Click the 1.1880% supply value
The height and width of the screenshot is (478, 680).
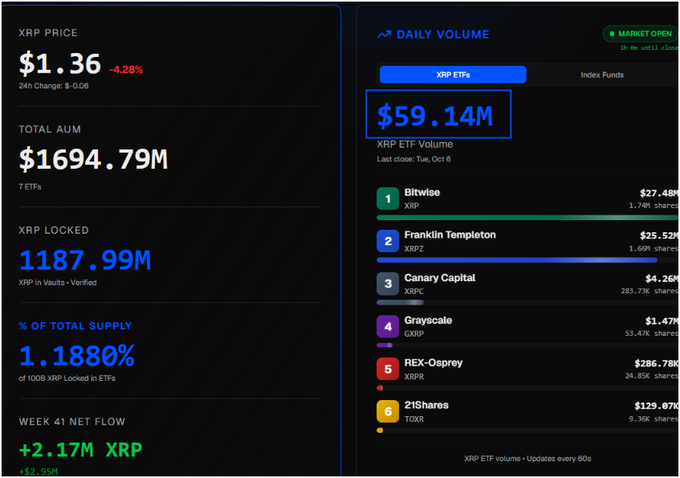77,356
